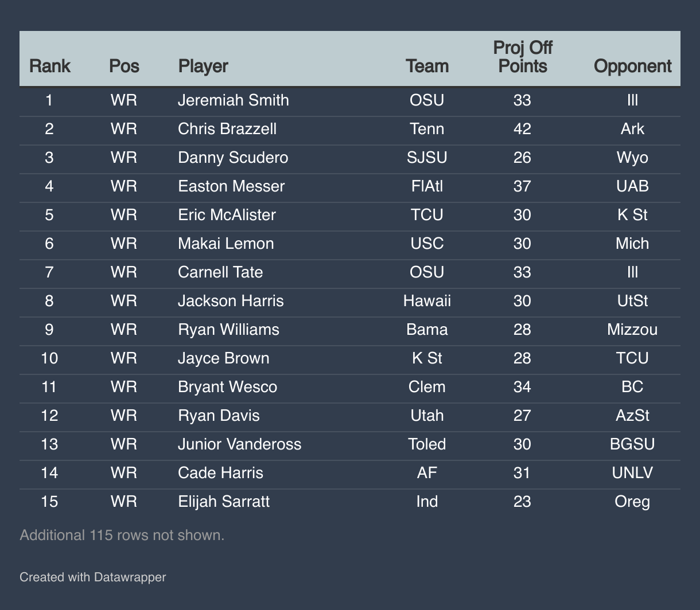Click Cade Harris's opponent UNLV
Viewport: 700px width, 610px height.
[632, 473]
